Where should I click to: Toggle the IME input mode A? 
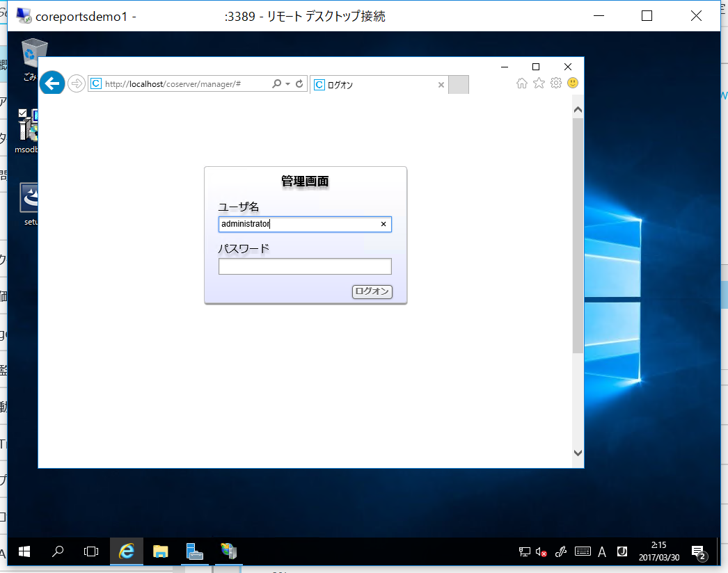click(x=602, y=551)
